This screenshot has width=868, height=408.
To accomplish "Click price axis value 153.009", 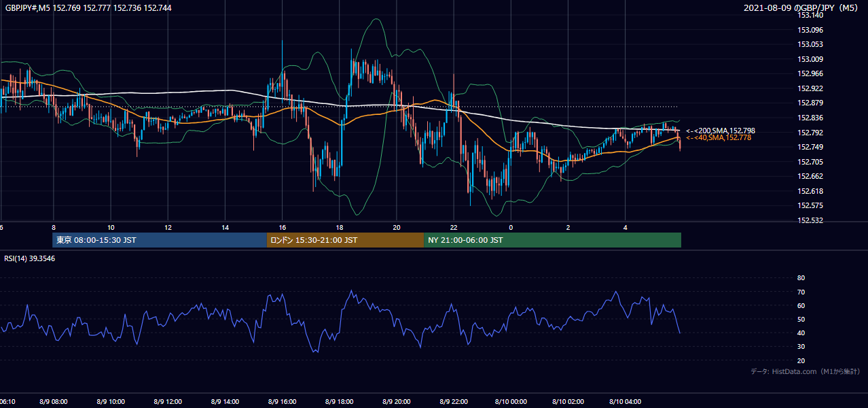I will (810, 59).
